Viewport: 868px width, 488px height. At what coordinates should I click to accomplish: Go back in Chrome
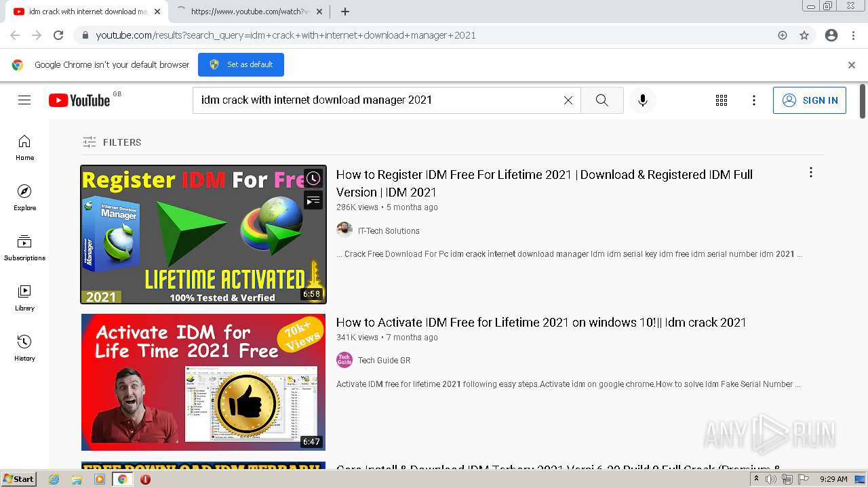[x=15, y=35]
